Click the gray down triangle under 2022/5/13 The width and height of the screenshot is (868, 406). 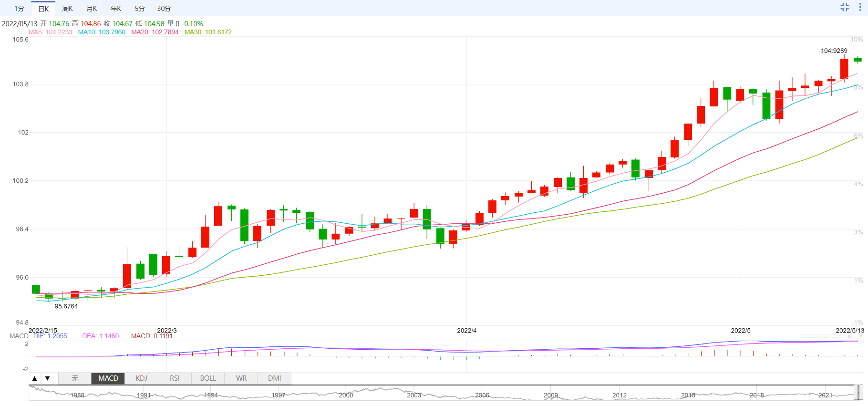coord(860,336)
